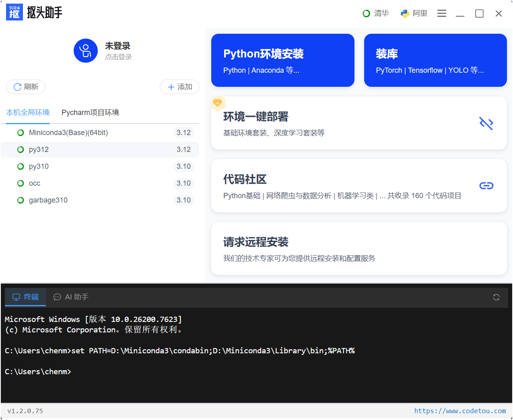Click the premium badge on 环境一键部署
513x420 pixels.
point(218,103)
